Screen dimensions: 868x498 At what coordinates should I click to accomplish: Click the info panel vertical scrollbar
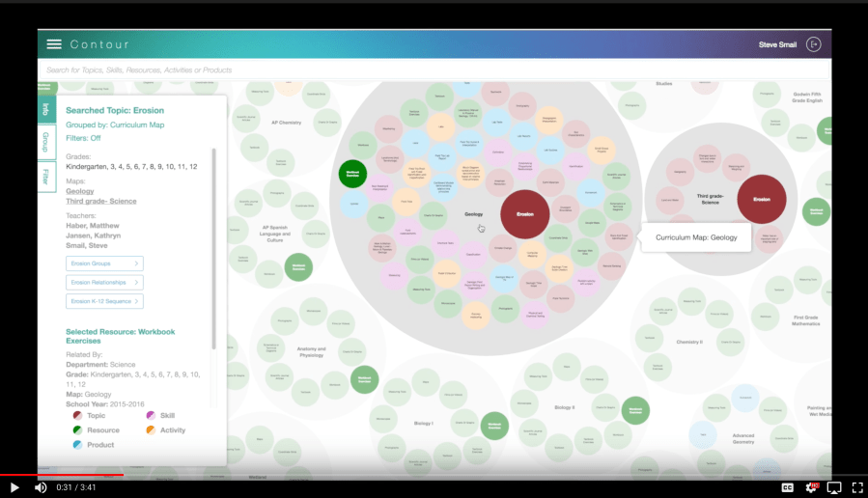[x=213, y=248]
